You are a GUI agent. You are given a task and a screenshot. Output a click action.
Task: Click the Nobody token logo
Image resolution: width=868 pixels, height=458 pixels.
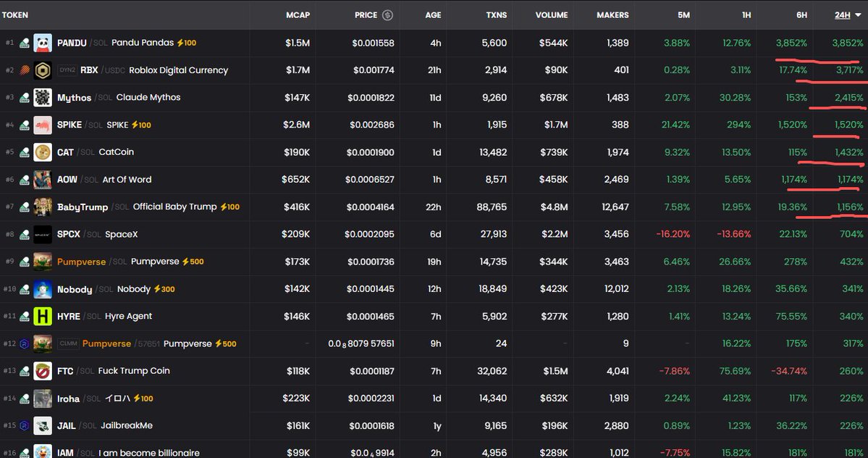[43, 289]
